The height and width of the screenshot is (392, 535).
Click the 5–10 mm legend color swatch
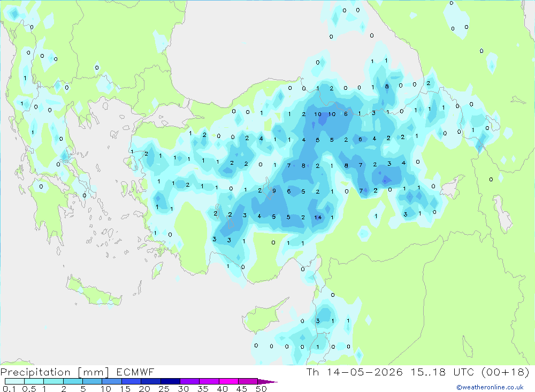(92, 381)
